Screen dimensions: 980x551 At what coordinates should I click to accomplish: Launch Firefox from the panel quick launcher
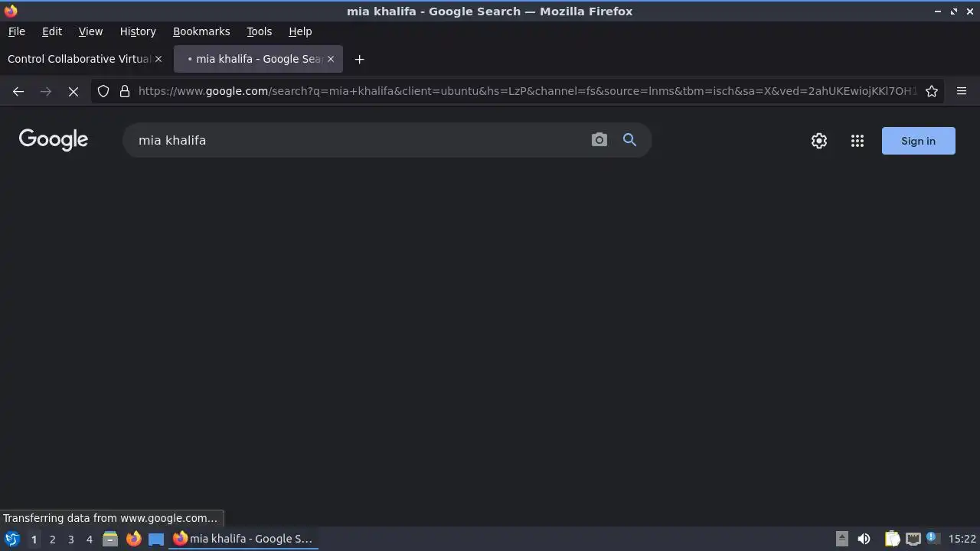pos(134,539)
